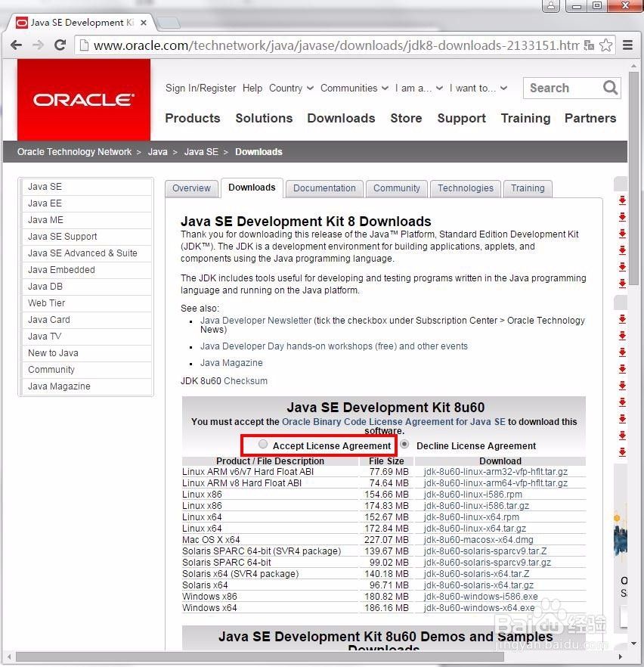Open the Store menu

(x=406, y=118)
